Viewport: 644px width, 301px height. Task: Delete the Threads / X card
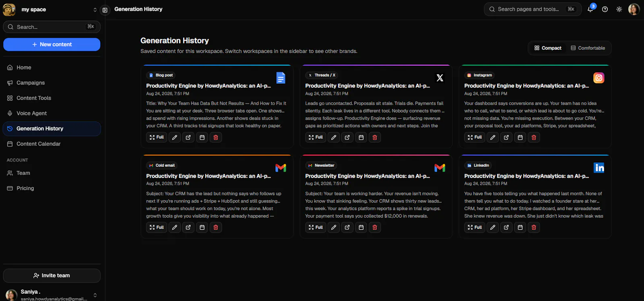(375, 137)
